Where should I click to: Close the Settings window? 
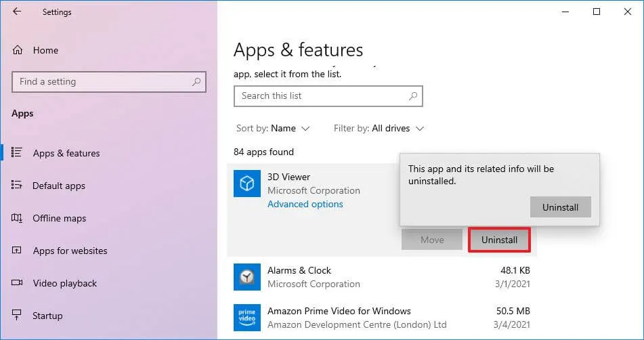pos(628,12)
